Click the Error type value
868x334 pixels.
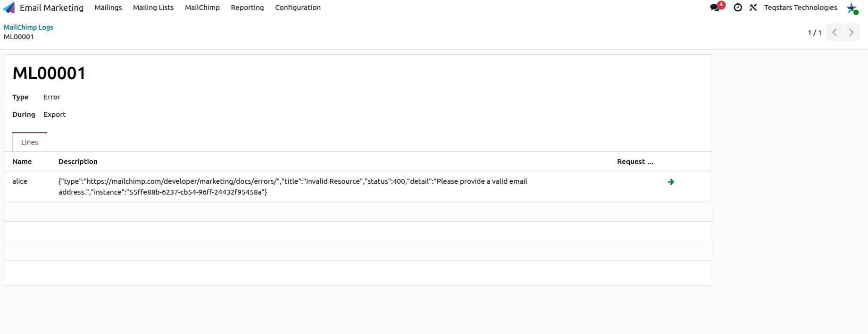coord(52,97)
